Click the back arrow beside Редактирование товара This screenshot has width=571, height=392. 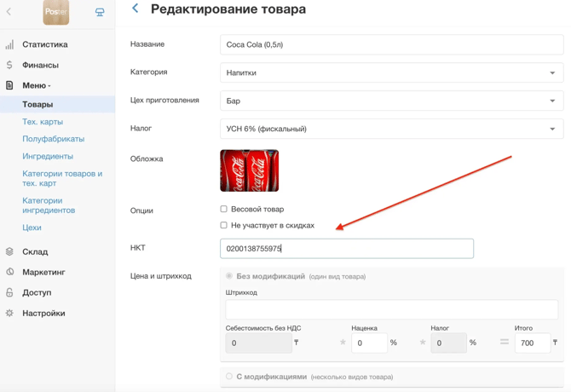135,9
